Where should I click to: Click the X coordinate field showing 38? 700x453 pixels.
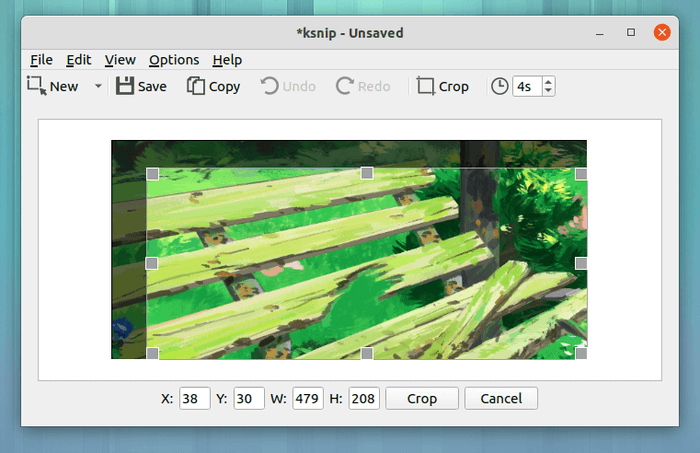coord(195,398)
